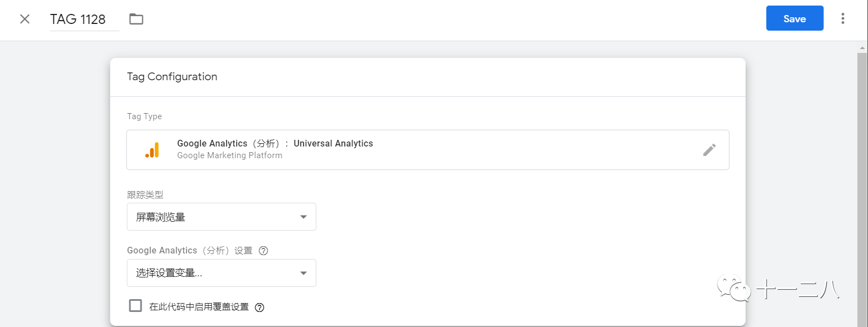Open the folder icon to organize the tag
Image resolution: width=868 pixels, height=327 pixels.
[135, 18]
